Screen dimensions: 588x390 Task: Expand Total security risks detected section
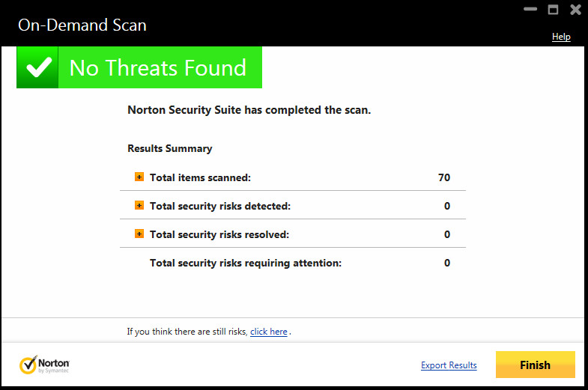(139, 205)
